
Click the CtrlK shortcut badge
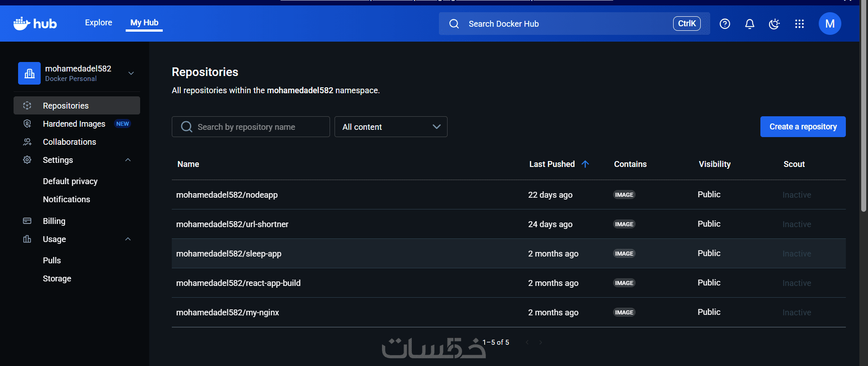tap(687, 24)
